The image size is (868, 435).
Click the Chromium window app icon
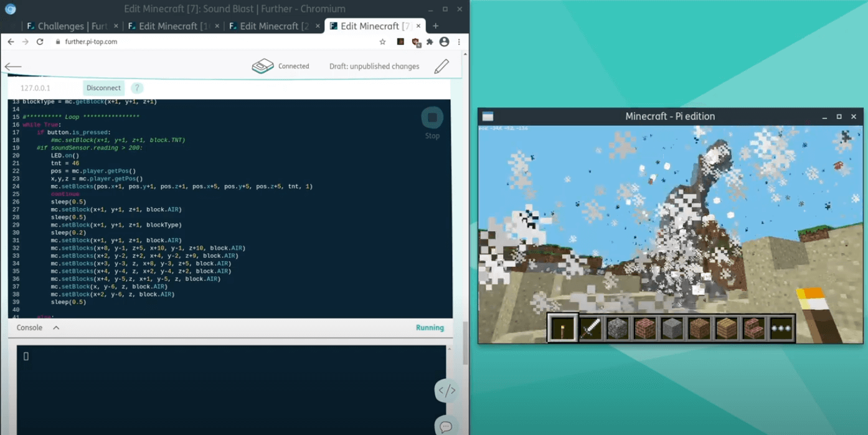tap(10, 9)
